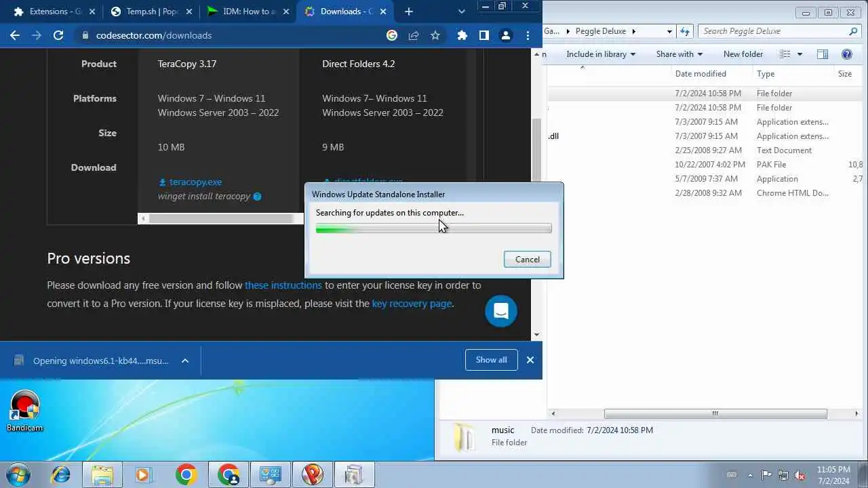Click the muted volume tray icon

coord(800,475)
